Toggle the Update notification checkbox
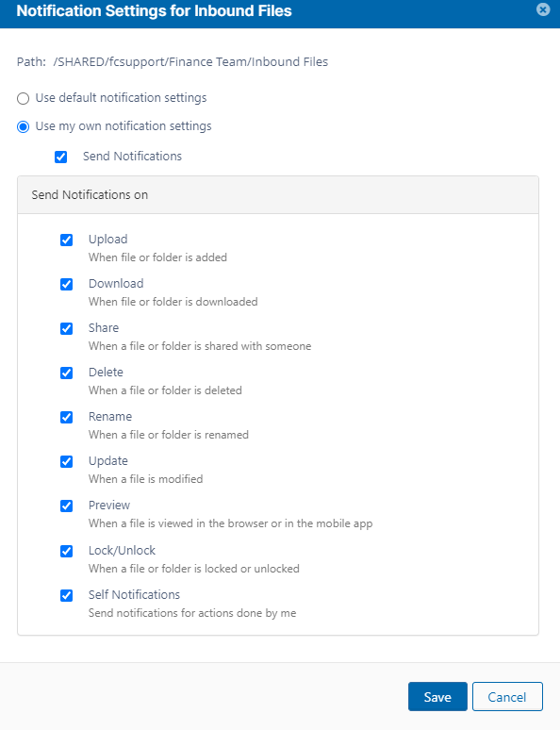Viewport: 560px width, 730px height. [x=67, y=461]
